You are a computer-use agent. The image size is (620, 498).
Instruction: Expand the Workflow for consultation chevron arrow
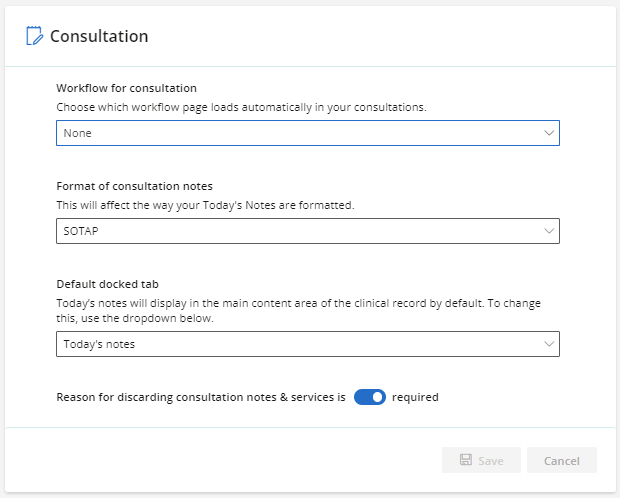(549, 133)
